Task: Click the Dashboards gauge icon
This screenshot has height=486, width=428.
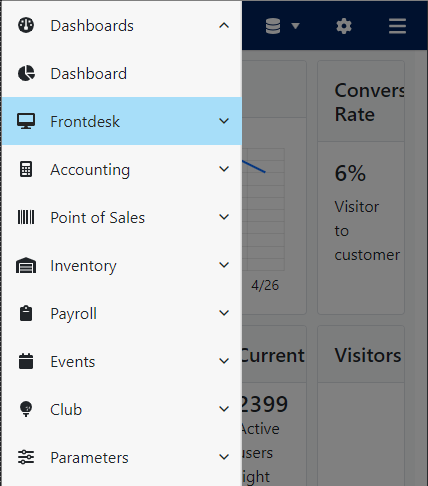Action: click(x=26, y=25)
